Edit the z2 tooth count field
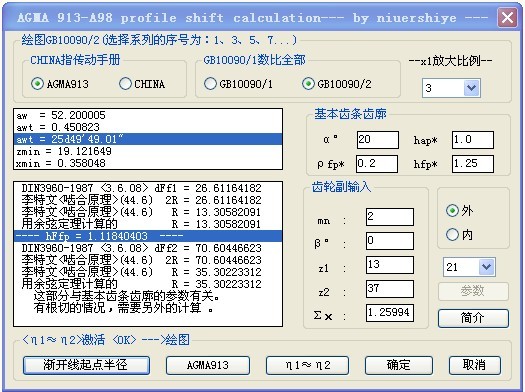The width and height of the screenshot is (525, 392). click(390, 289)
